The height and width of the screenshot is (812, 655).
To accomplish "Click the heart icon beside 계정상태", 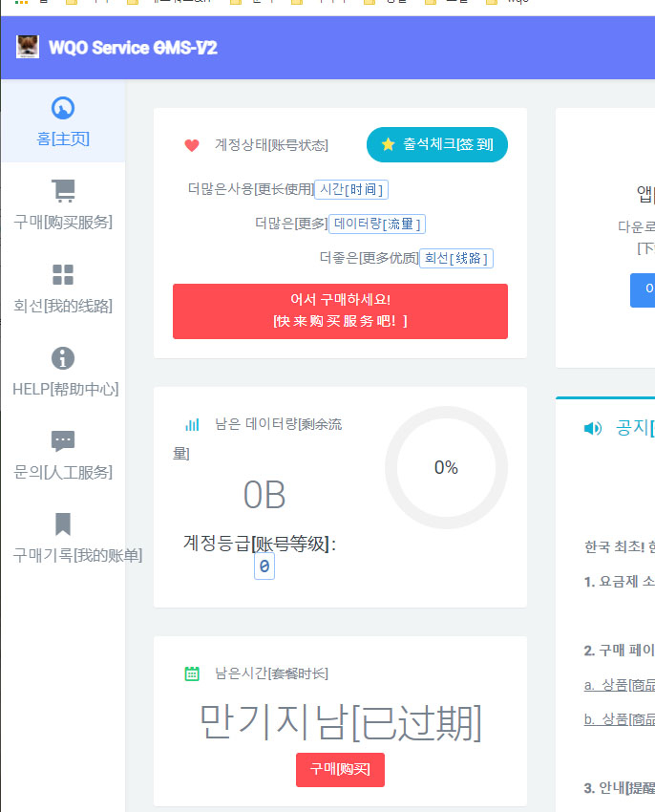I will pos(192,145).
